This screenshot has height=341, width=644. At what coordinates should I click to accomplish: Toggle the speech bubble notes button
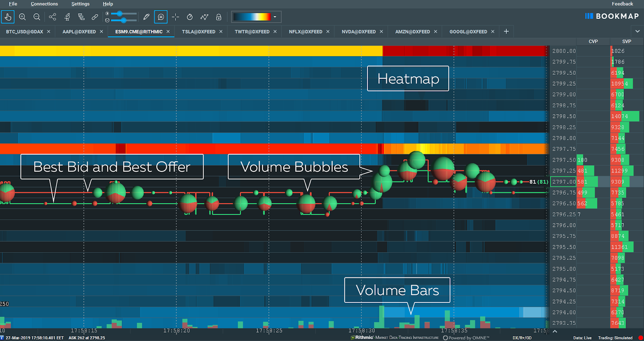pos(161,17)
